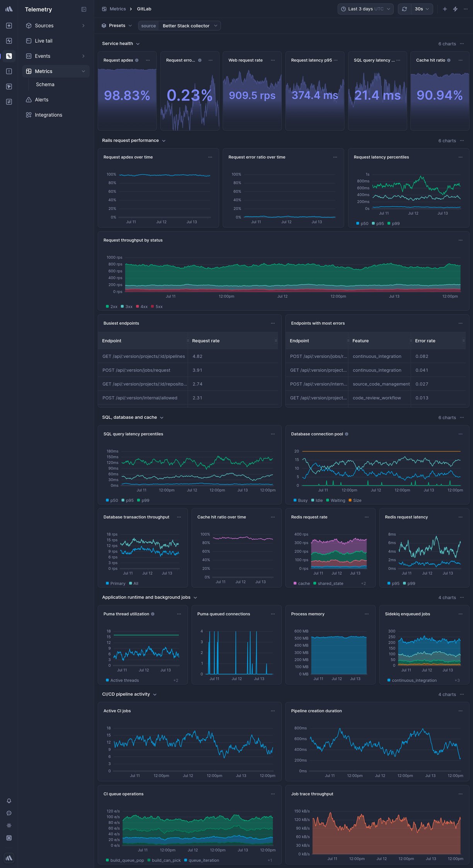This screenshot has width=473, height=868.
Task: Toggle the Primary series in transaction throughput
Action: click(116, 584)
